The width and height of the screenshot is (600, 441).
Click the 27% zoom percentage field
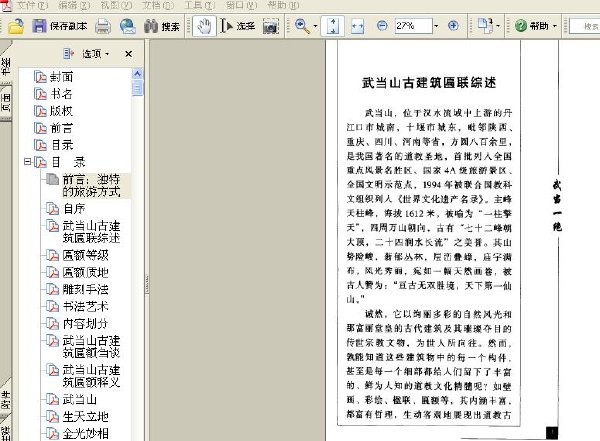(x=414, y=26)
